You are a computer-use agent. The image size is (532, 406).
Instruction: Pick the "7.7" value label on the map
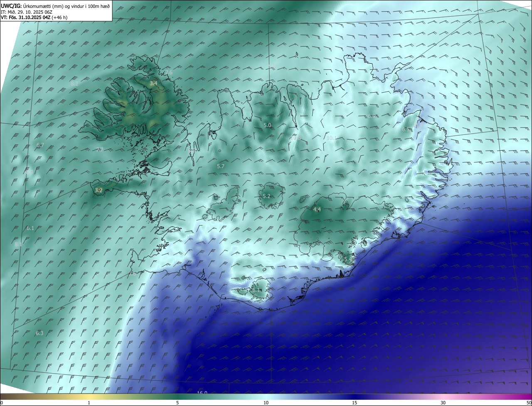[x=100, y=150]
